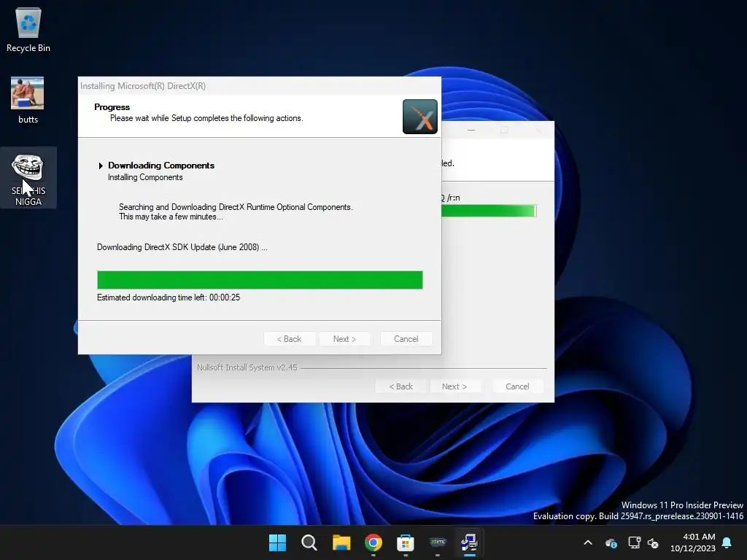This screenshot has height=560, width=747.
Task: Open network status from the system tray
Action: pyautogui.click(x=634, y=542)
